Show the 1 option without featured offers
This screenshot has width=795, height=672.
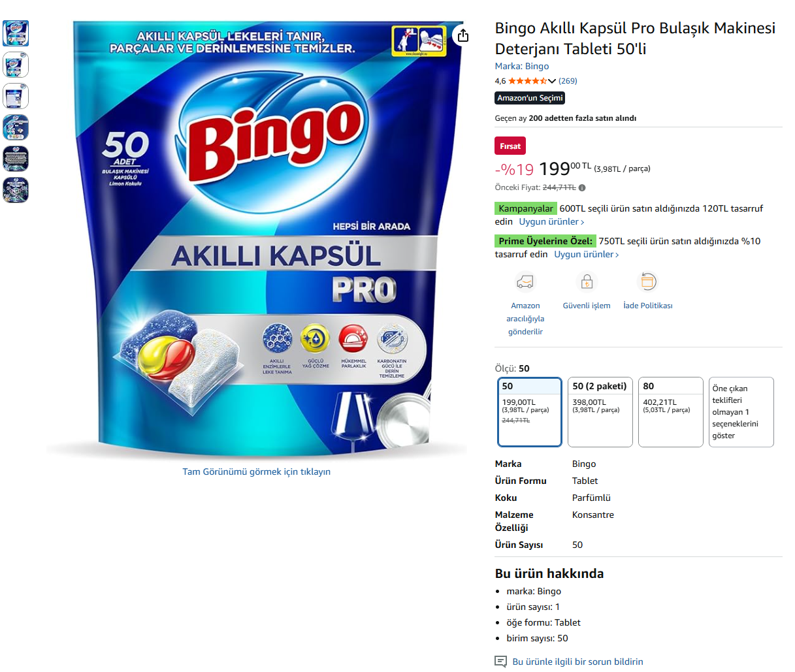coord(741,412)
